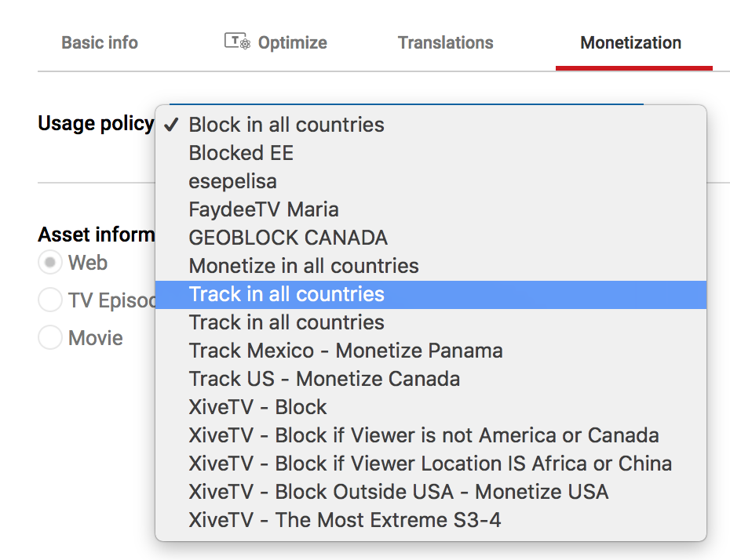Select the Movie radio button
The width and height of the screenshot is (730, 560).
pyautogui.click(x=50, y=338)
